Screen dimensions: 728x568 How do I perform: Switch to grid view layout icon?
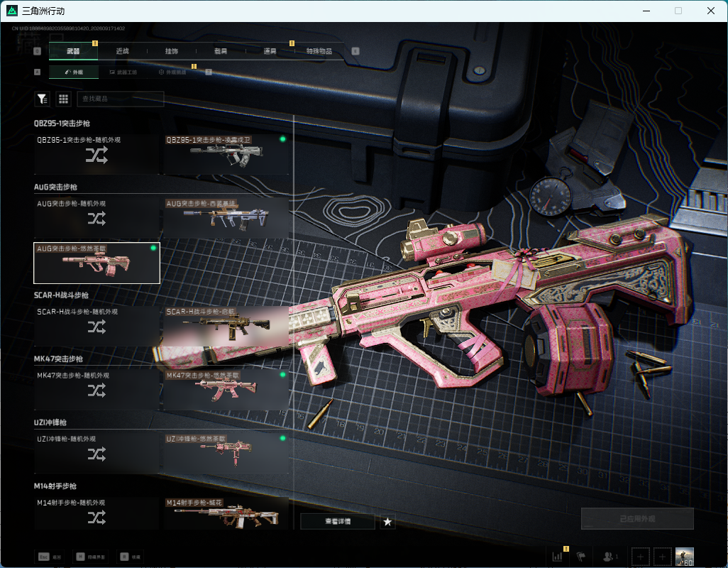tap(63, 99)
